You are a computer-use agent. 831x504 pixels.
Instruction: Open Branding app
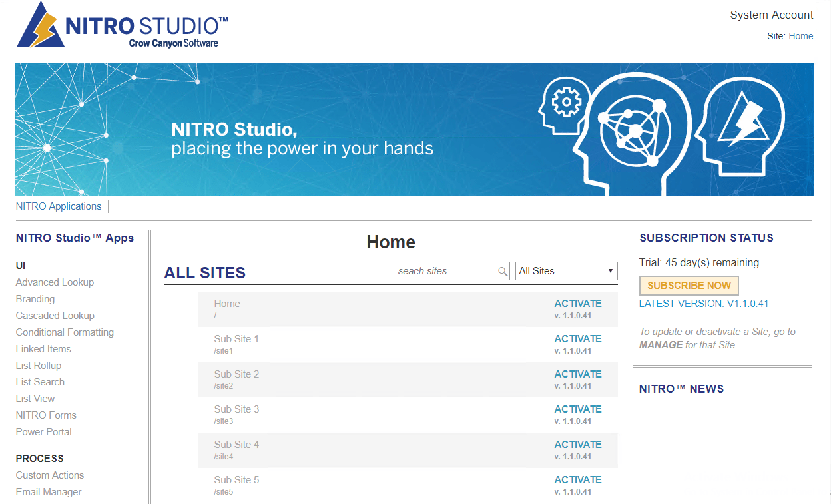point(35,299)
